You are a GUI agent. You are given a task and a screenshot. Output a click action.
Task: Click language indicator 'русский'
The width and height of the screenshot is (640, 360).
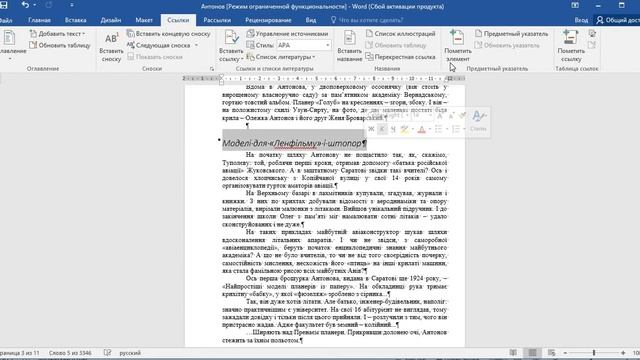[x=130, y=353]
